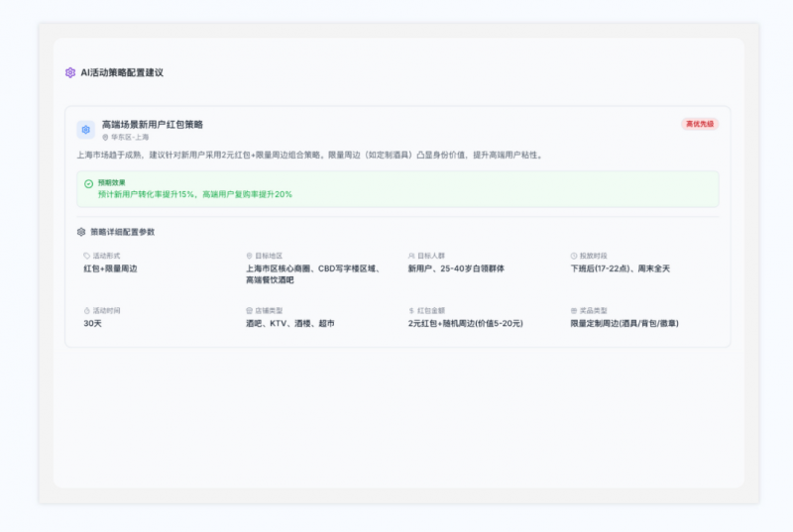The height and width of the screenshot is (532, 793).
Task: Click the timer icon next to 活动时间
Action: (86, 311)
